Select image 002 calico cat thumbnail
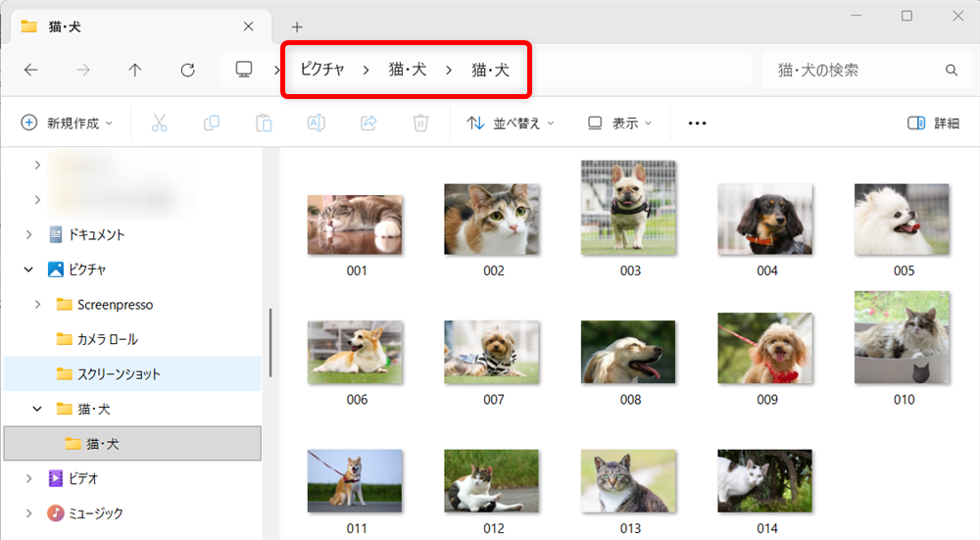 (492, 219)
